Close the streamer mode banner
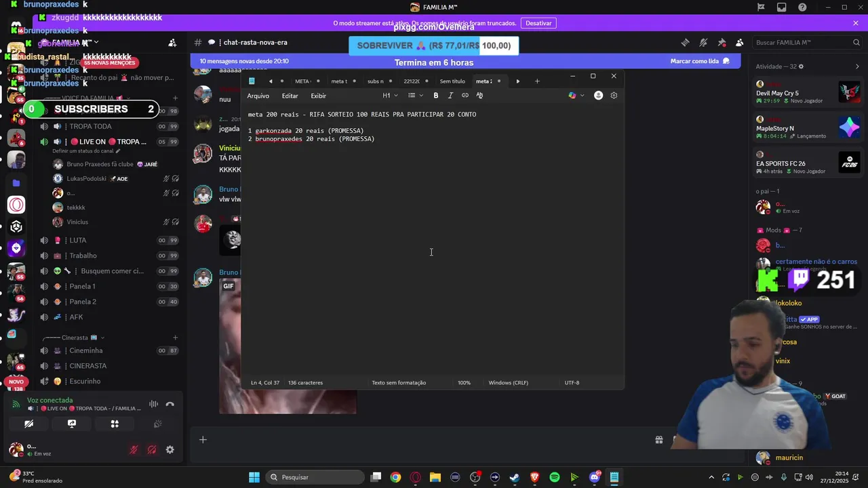The height and width of the screenshot is (488, 868). tap(856, 23)
